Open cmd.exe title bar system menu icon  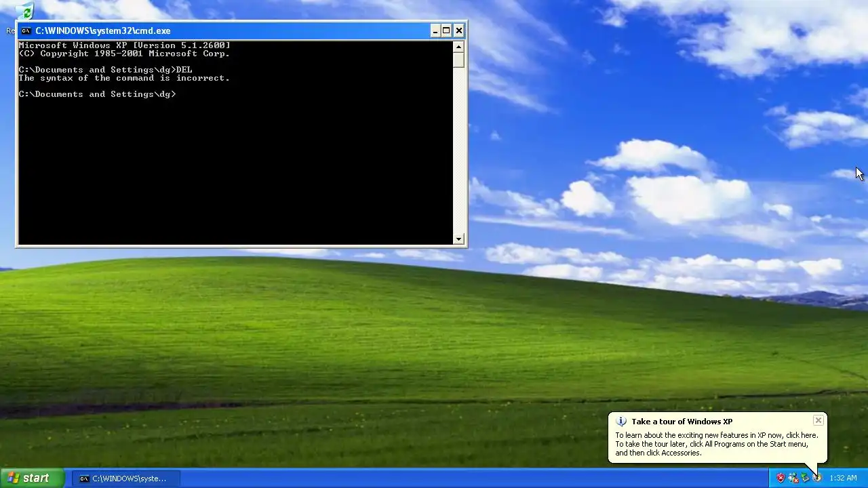(26, 30)
